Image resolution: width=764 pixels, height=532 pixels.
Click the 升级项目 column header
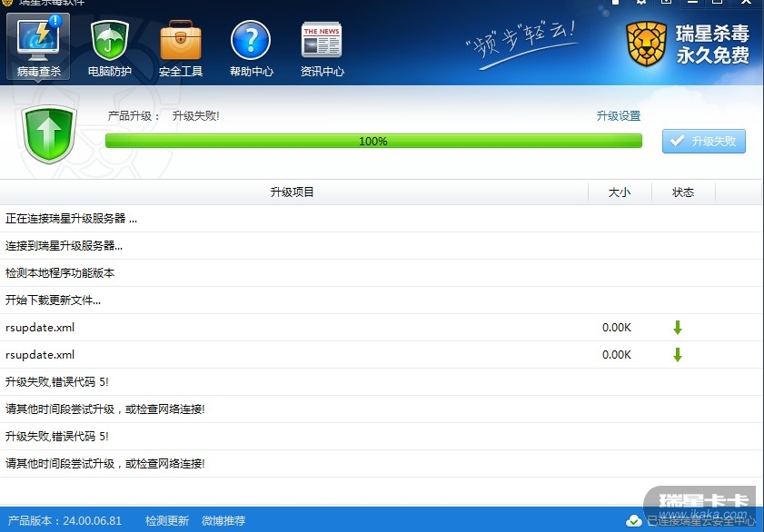point(293,192)
